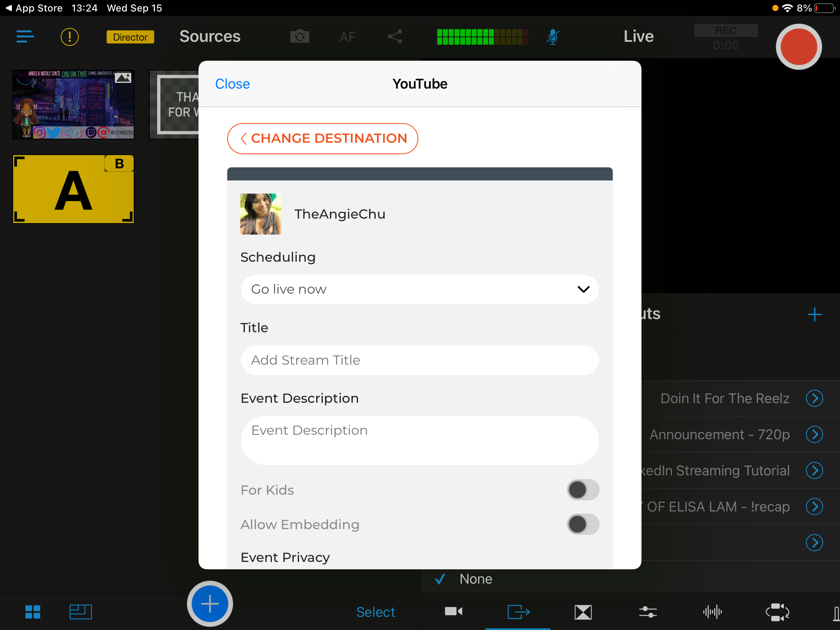Click the alert notification icon

70,37
